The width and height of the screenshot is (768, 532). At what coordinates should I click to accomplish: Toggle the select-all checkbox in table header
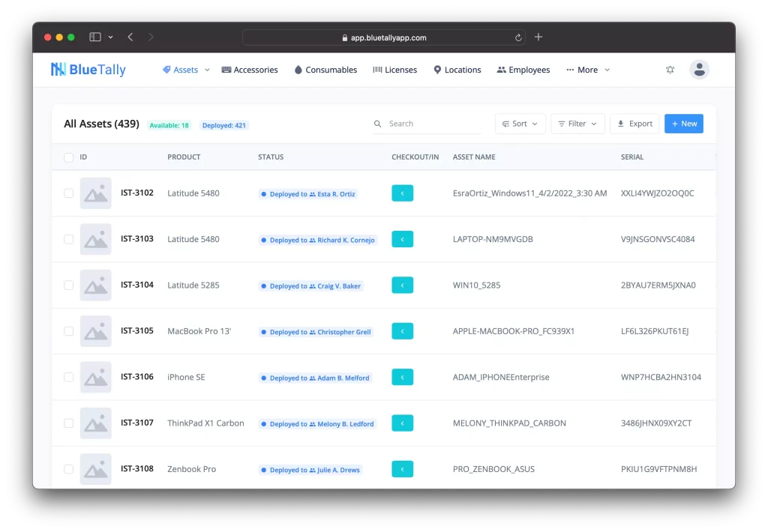click(68, 157)
